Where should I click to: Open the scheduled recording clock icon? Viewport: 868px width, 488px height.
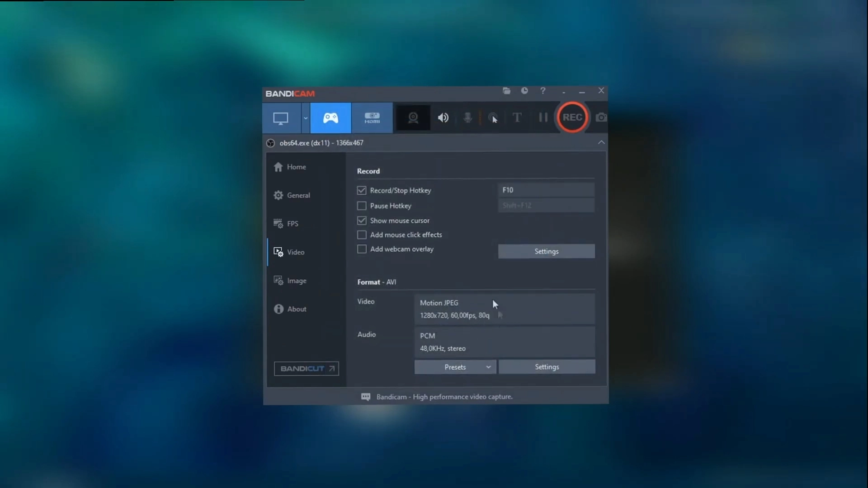pyautogui.click(x=524, y=91)
